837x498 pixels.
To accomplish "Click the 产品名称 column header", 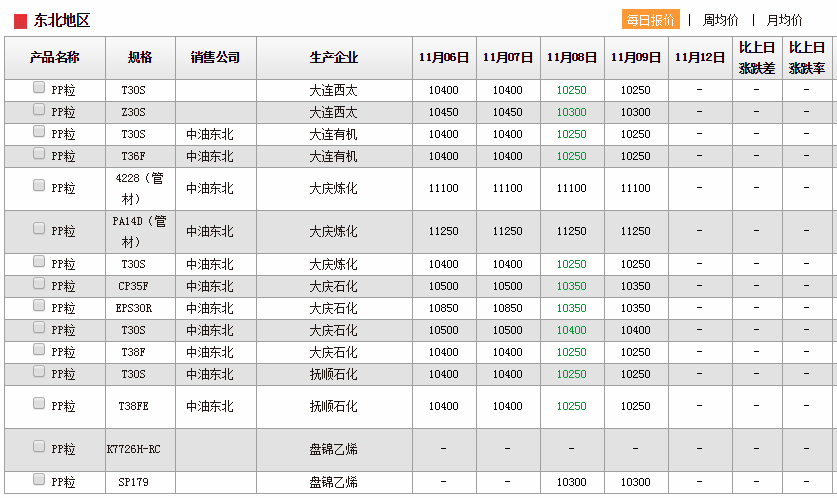I will [55, 58].
